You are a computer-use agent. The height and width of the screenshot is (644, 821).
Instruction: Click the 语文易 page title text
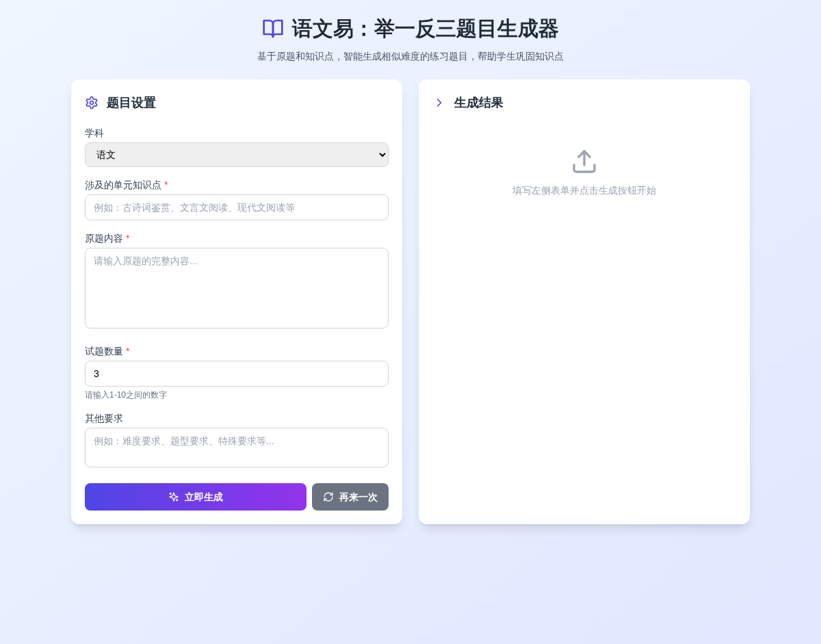coord(425,29)
